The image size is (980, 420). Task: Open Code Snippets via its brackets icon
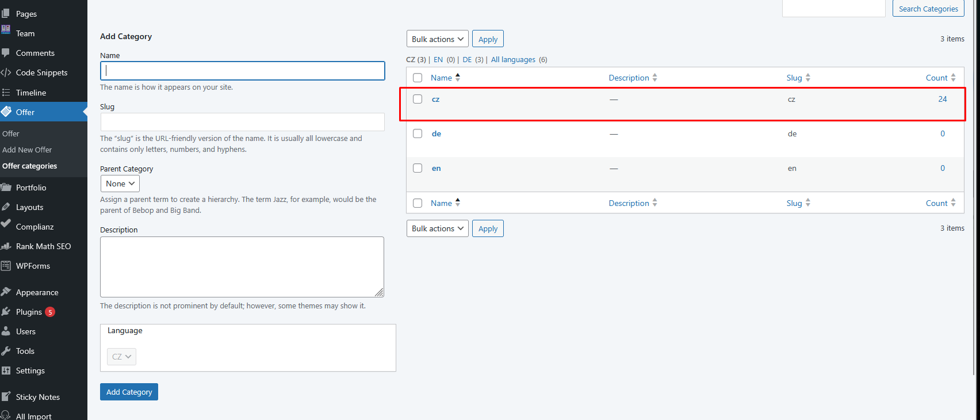(6, 72)
